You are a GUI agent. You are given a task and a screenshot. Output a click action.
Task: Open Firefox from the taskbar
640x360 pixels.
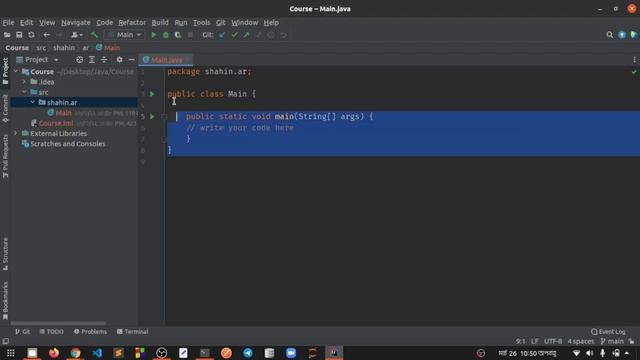pos(53,353)
